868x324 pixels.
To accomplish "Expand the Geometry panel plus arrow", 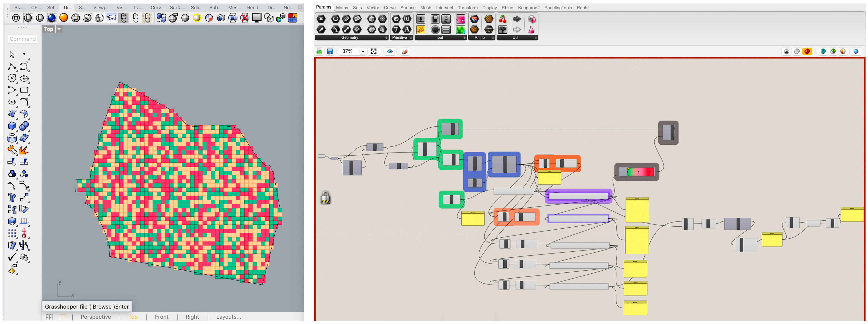I will click(x=386, y=38).
